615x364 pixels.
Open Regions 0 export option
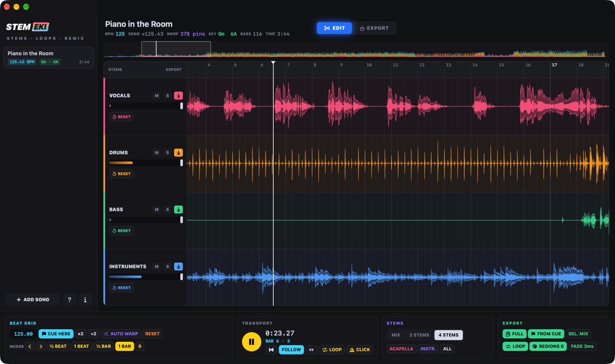(x=548, y=346)
